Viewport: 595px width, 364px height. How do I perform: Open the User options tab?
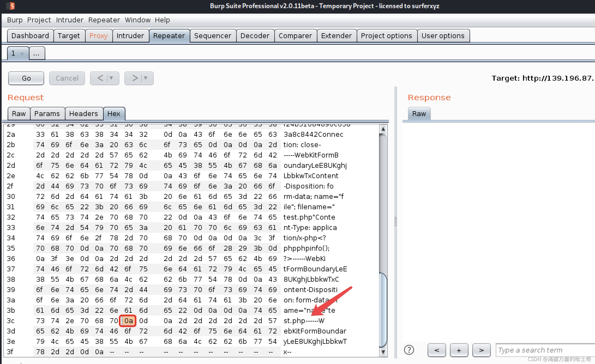[x=443, y=36]
